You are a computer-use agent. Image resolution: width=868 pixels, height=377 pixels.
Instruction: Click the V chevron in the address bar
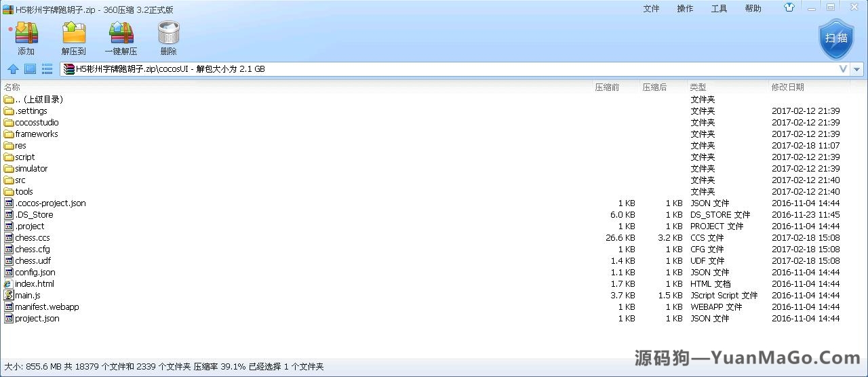[x=844, y=69]
